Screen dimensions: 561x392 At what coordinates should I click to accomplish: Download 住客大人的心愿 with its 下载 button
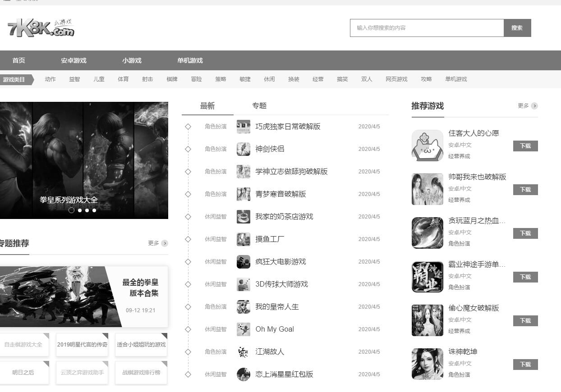[525, 146]
